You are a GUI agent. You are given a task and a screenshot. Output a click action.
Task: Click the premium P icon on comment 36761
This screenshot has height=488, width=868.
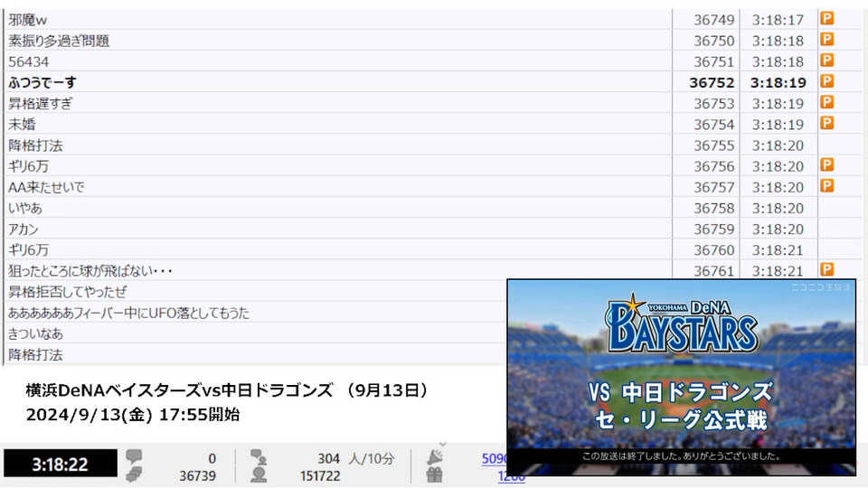pyautogui.click(x=826, y=269)
